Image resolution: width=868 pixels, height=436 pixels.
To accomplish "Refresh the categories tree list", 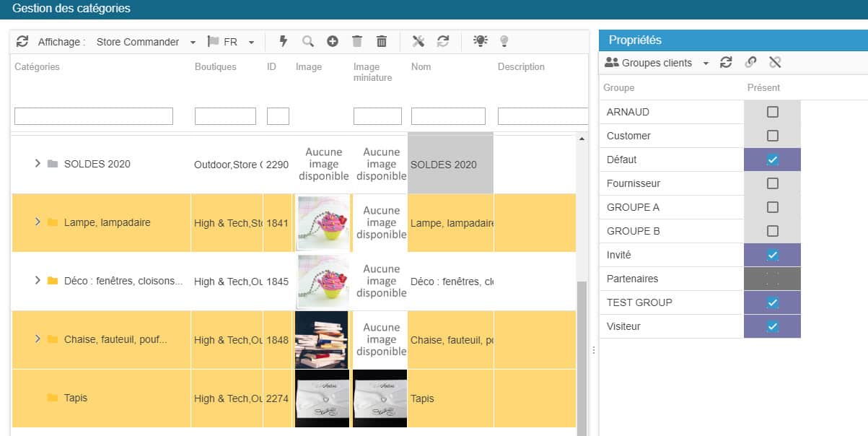I will tap(22, 42).
